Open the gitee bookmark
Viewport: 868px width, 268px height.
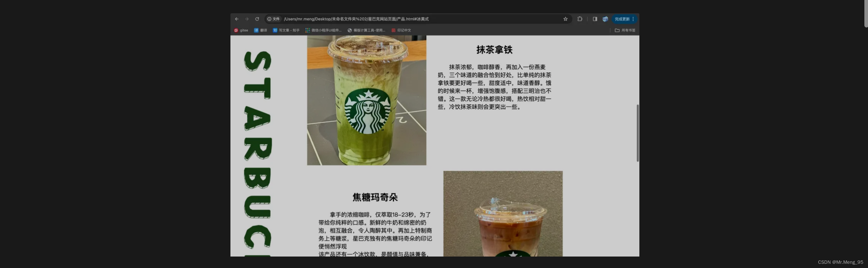click(241, 30)
